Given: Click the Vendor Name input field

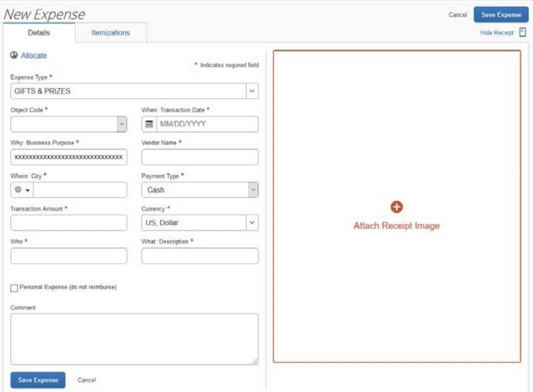Looking at the screenshot, I should pyautogui.click(x=200, y=157).
